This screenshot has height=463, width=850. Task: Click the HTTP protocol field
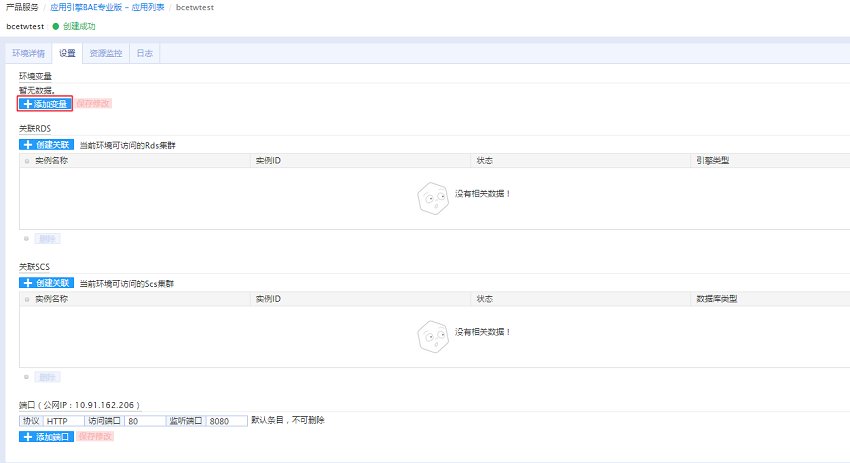[64, 421]
